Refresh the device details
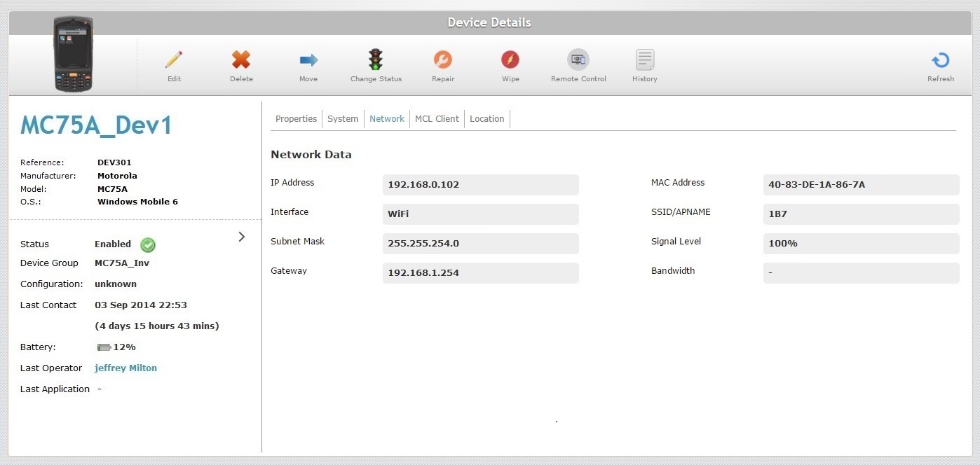Screen dimensions: 980x465 [941, 60]
